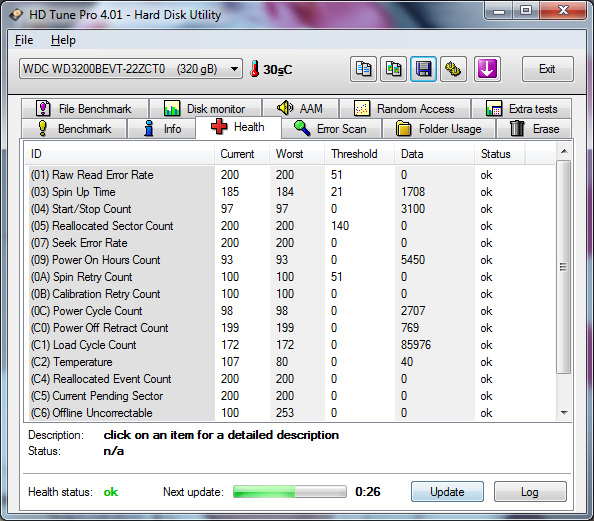Open the Error Scan tab

pos(331,129)
